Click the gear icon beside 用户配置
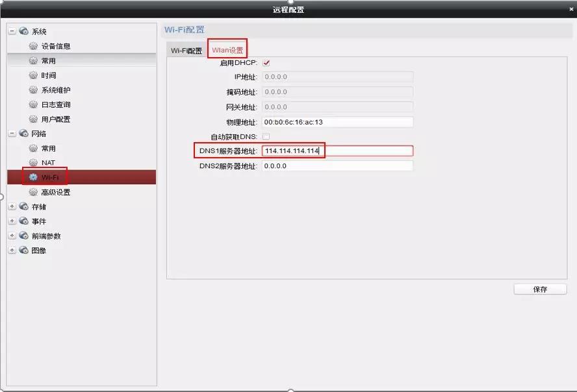Screen dimensions: 577x392 point(33,119)
